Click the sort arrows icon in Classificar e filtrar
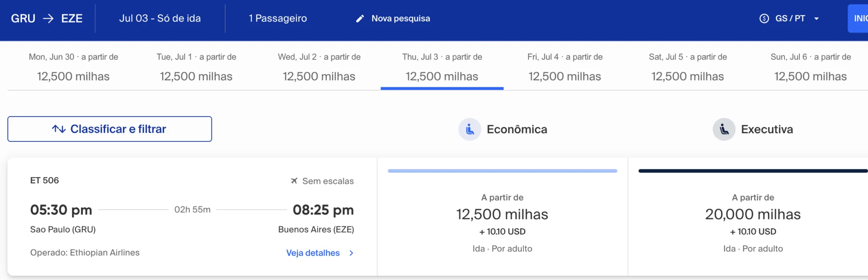Screen dimensions: 868x280 coord(59,129)
